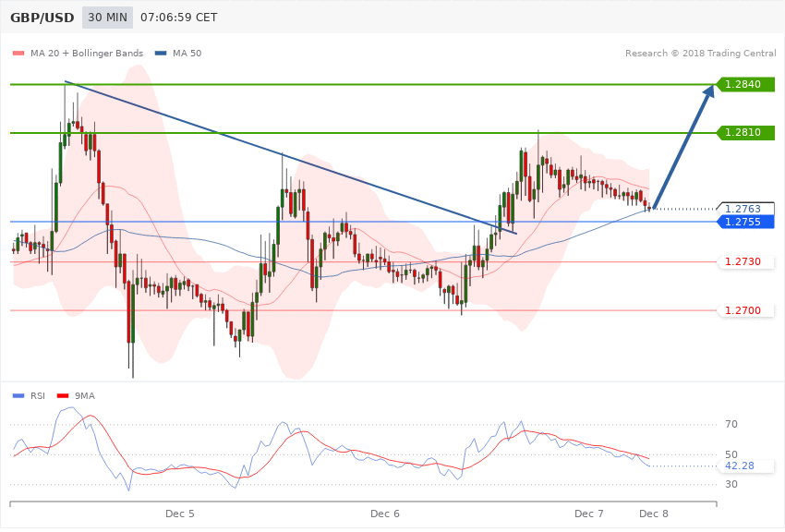Click the Dec 5 date axis label
The width and height of the screenshot is (785, 532).
coord(180,514)
